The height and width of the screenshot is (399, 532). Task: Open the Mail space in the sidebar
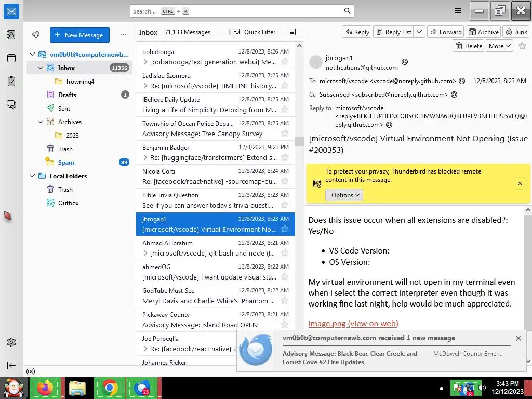(11, 11)
